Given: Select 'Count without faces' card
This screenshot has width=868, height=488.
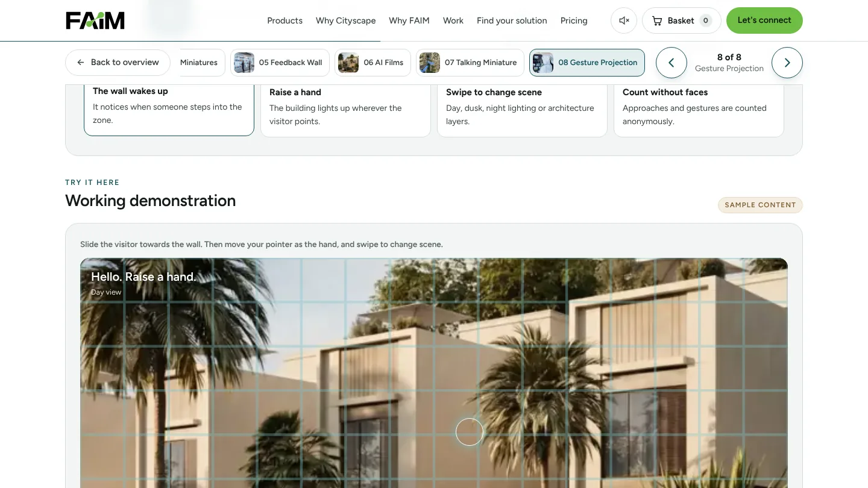Looking at the screenshot, I should [699, 111].
